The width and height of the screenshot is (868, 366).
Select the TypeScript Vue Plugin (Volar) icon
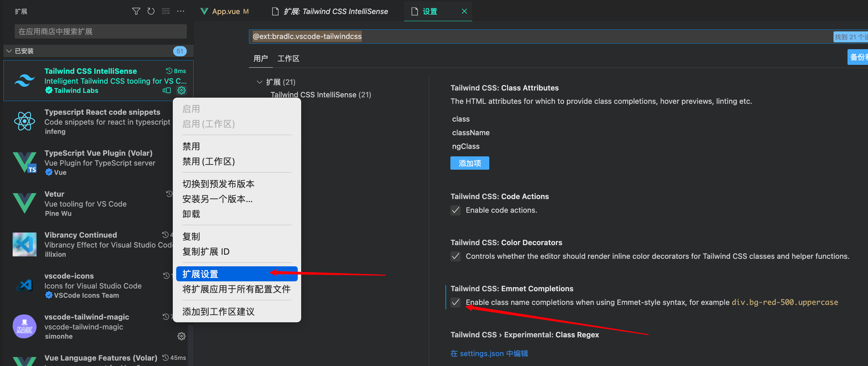click(x=24, y=162)
